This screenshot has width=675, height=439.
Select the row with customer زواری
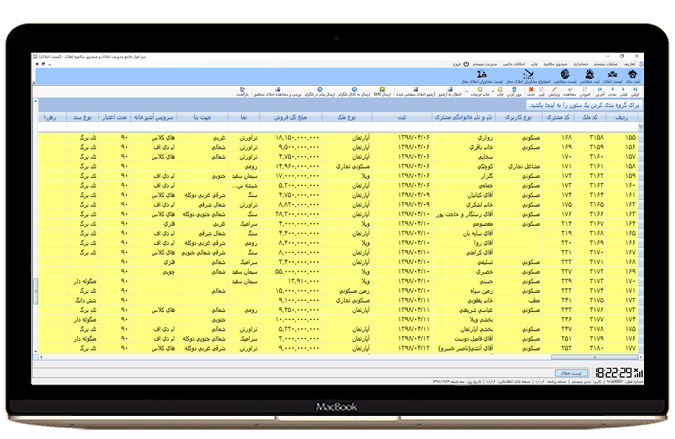pyautogui.click(x=340, y=137)
